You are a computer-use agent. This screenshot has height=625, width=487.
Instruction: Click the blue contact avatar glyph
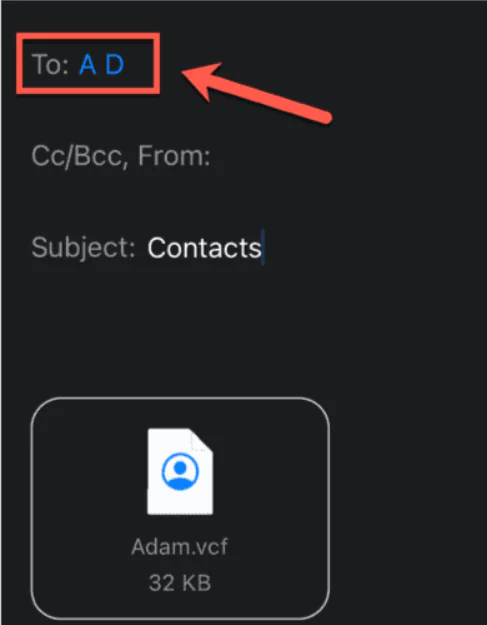tap(180, 471)
